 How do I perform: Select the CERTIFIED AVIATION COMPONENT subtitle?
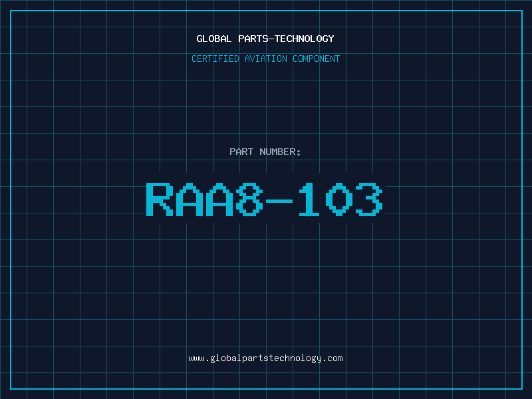click(x=265, y=59)
